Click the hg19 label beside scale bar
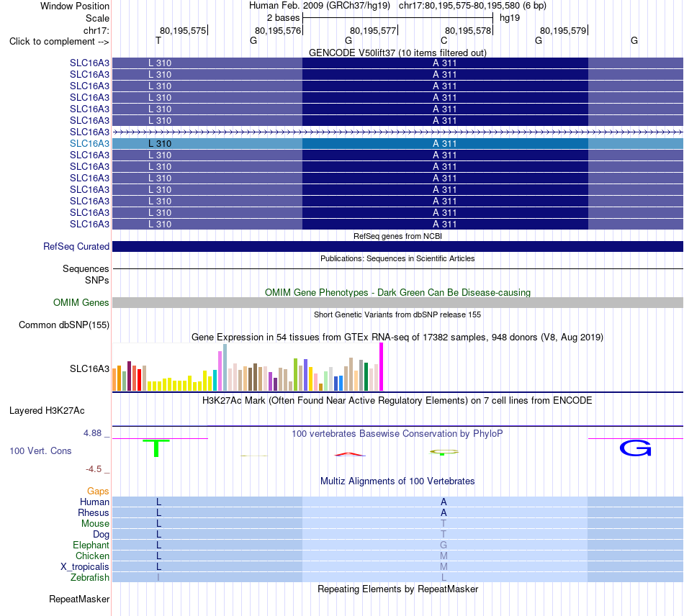 click(x=510, y=18)
